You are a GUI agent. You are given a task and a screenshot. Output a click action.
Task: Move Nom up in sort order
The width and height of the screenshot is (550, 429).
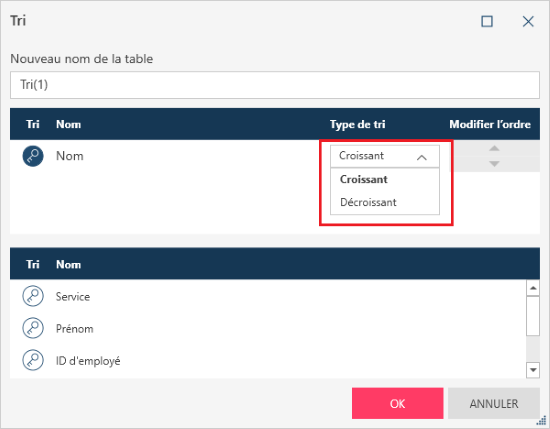(494, 149)
